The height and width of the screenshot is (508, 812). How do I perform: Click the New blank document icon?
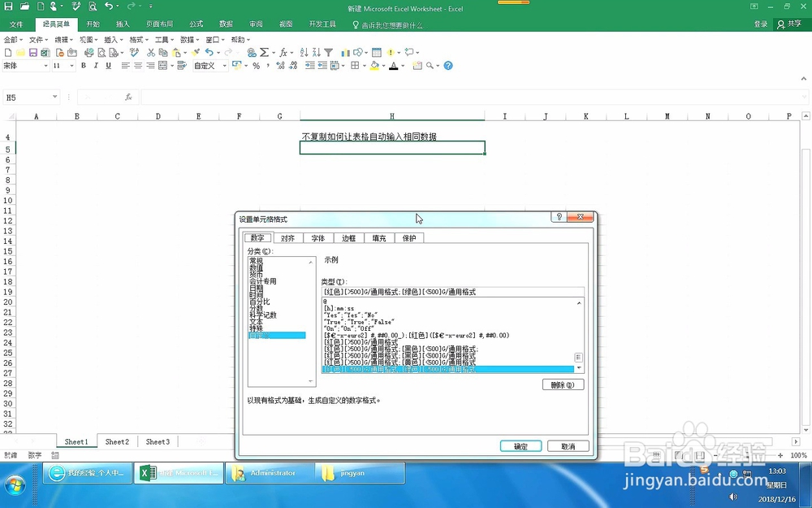pyautogui.click(x=8, y=52)
